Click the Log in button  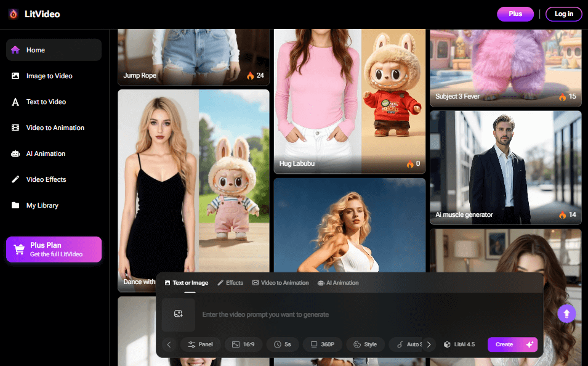coord(563,14)
